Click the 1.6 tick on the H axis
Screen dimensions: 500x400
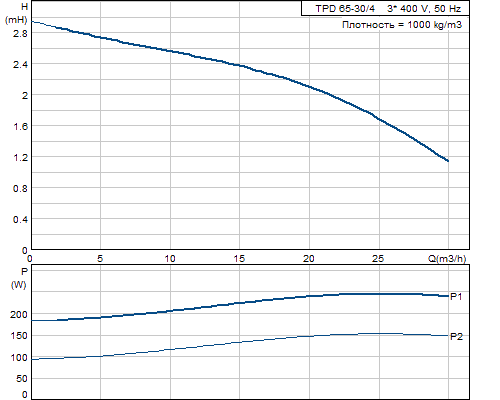click(20, 126)
